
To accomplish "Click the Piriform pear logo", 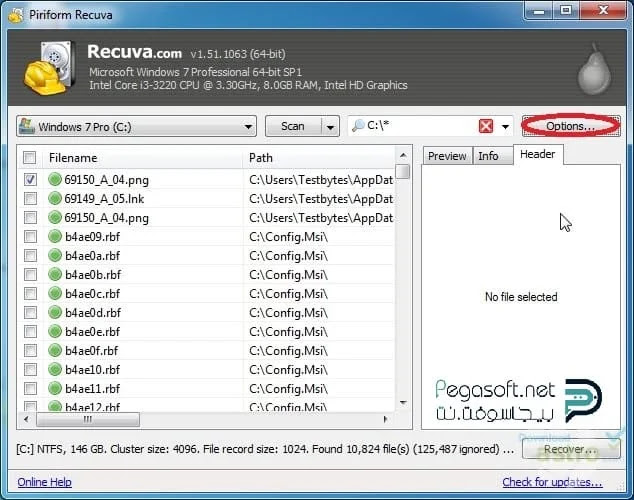I will [594, 69].
